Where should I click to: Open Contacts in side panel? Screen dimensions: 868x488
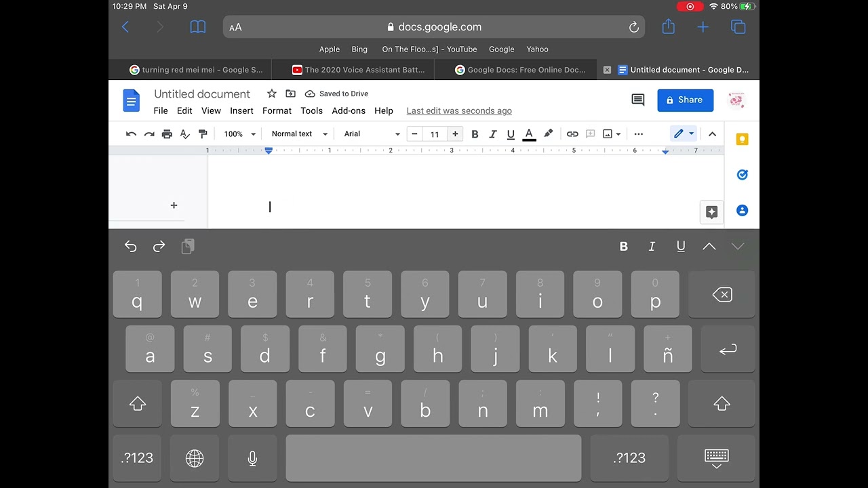coord(743,210)
